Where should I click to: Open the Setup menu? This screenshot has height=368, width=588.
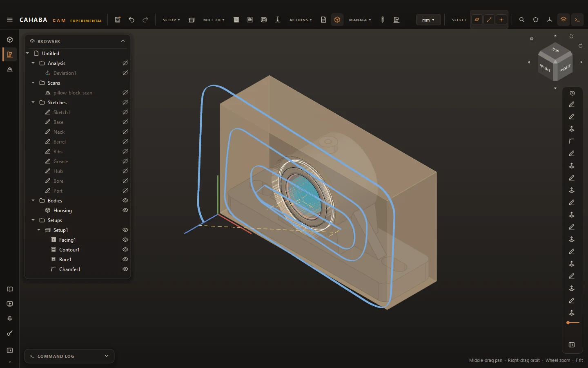171,20
